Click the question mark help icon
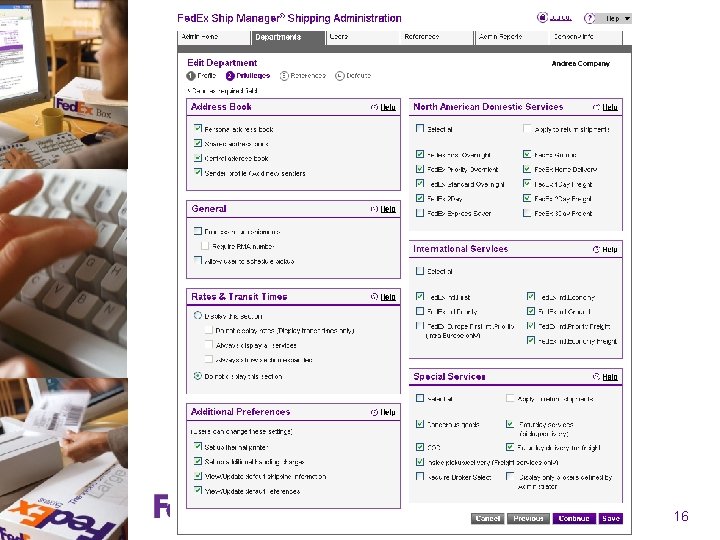This screenshot has width=720, height=540. coord(589,18)
